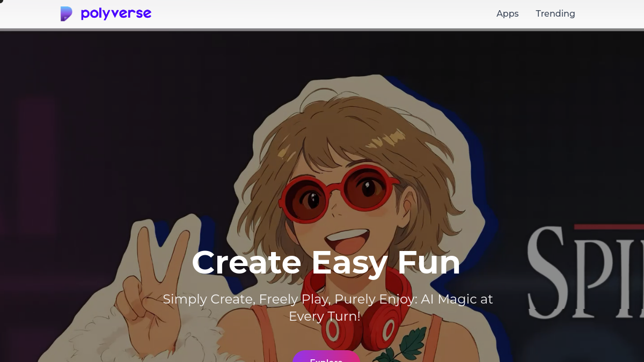Screen dimensions: 644x362
Task: Click the polyverse brand name text
Action: tap(116, 13)
